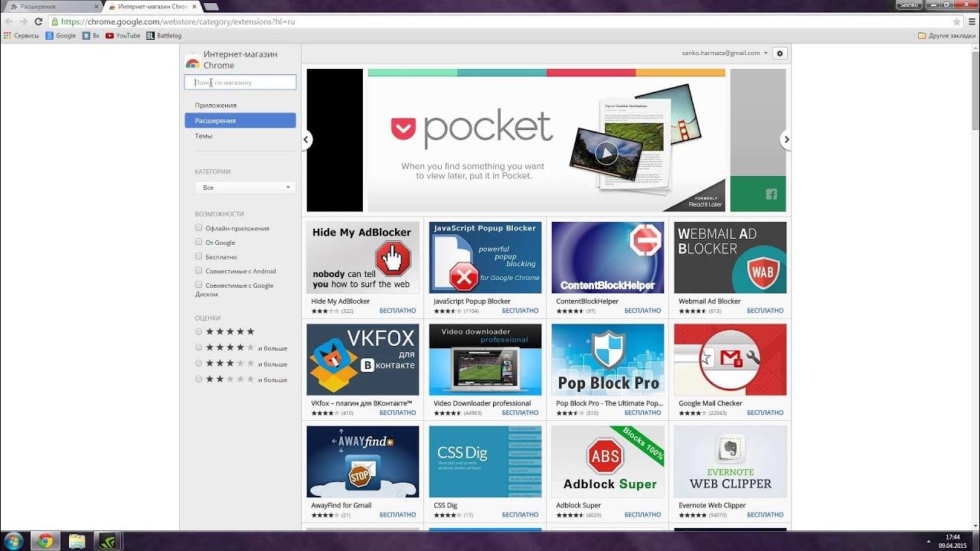Open the Adblock Super tile image
The width and height of the screenshot is (980, 551).
click(x=608, y=461)
